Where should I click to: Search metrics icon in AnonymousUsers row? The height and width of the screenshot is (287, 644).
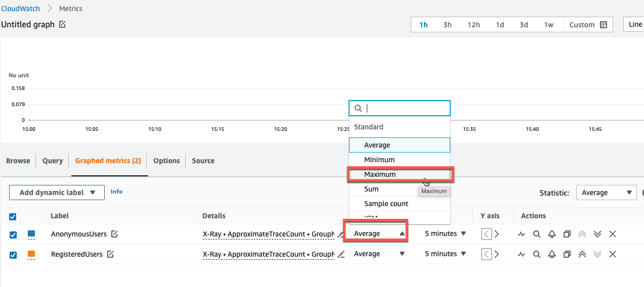pos(537,234)
